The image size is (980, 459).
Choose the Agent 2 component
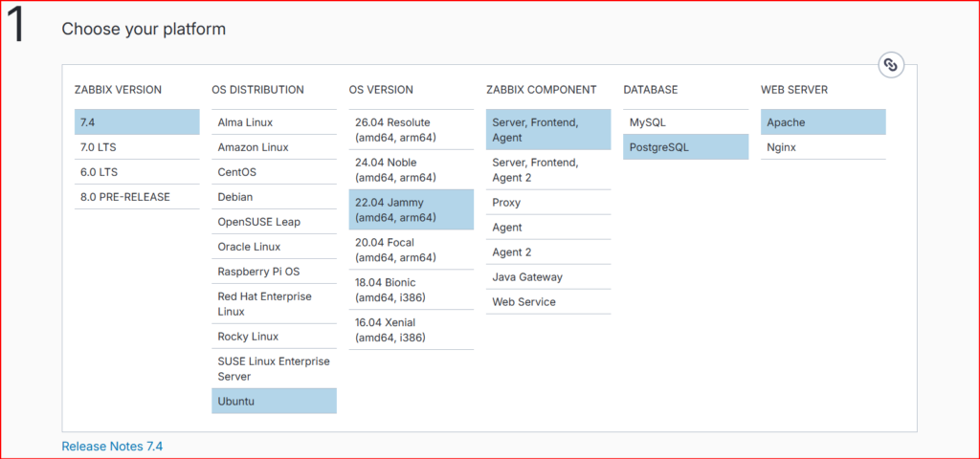coord(548,251)
